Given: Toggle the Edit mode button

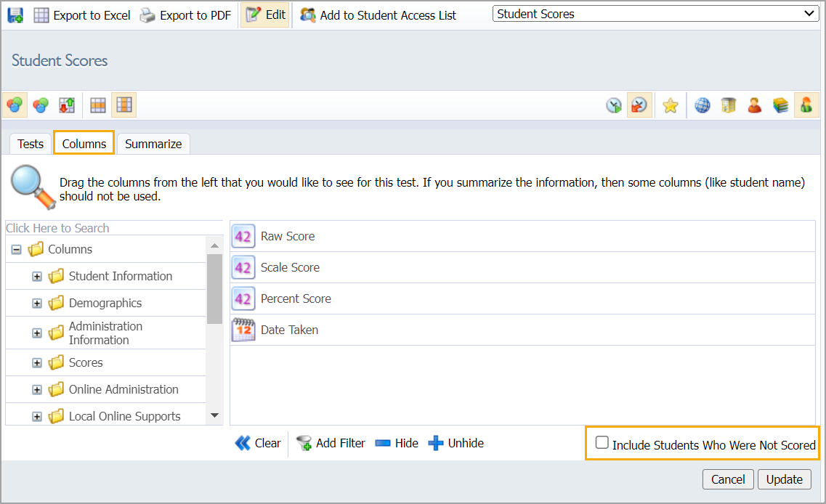Looking at the screenshot, I should (265, 15).
